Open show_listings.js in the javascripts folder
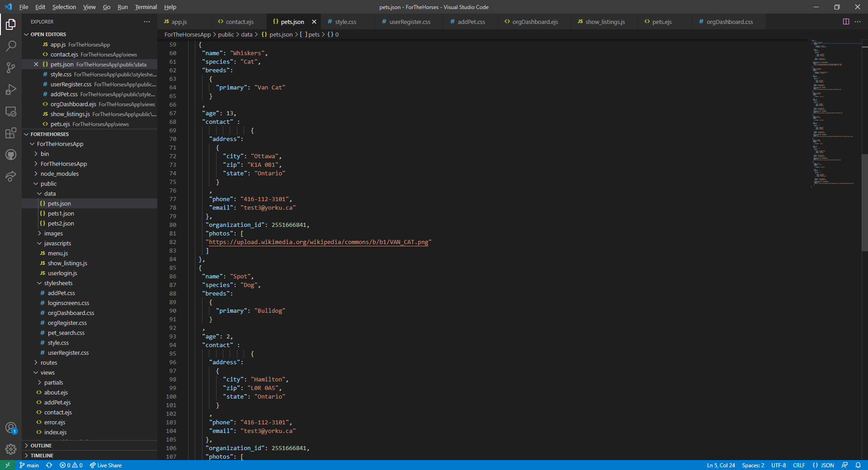 pos(67,263)
